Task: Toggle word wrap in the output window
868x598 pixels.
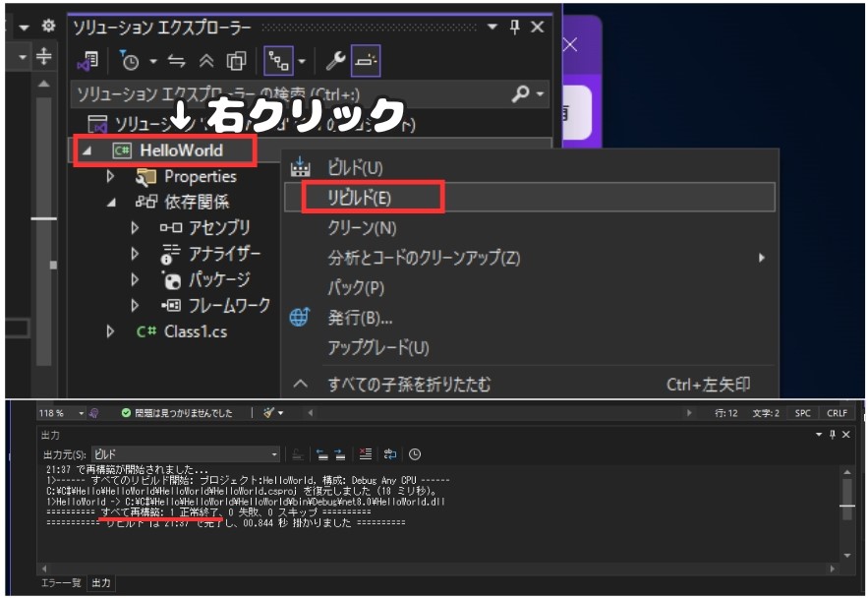Action: click(x=390, y=454)
